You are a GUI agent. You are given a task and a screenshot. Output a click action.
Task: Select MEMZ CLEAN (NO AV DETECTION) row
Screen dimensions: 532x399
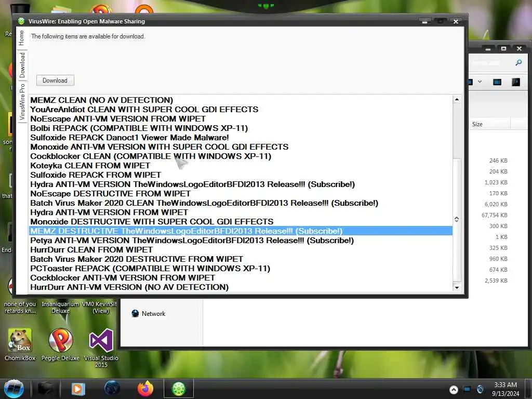(x=241, y=100)
